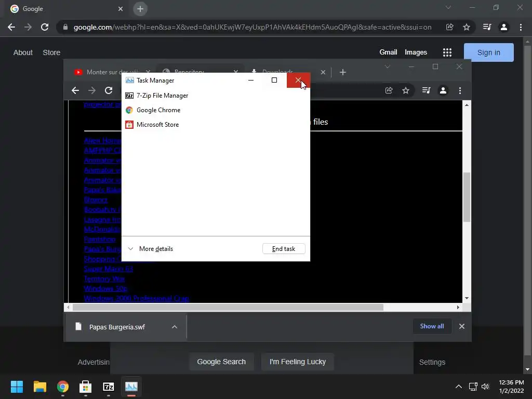Image resolution: width=532 pixels, height=399 pixels.
Task: Open File Explorer from the taskbar
Action: coord(39,387)
